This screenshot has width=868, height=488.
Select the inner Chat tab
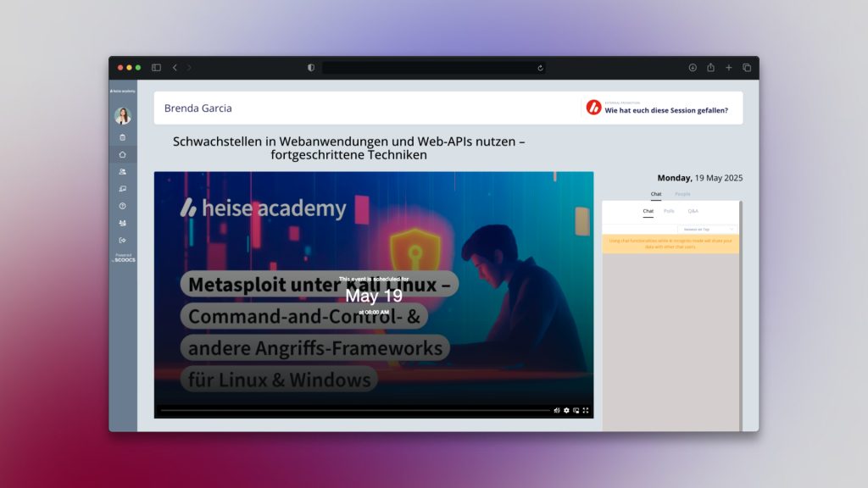[648, 211]
